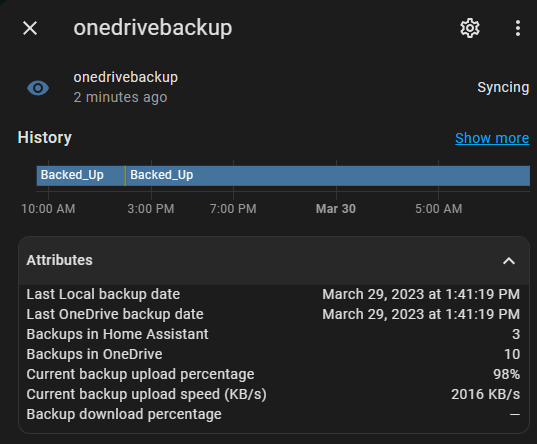Open the three-dot overflow menu
The width and height of the screenshot is (537, 444).
(518, 28)
